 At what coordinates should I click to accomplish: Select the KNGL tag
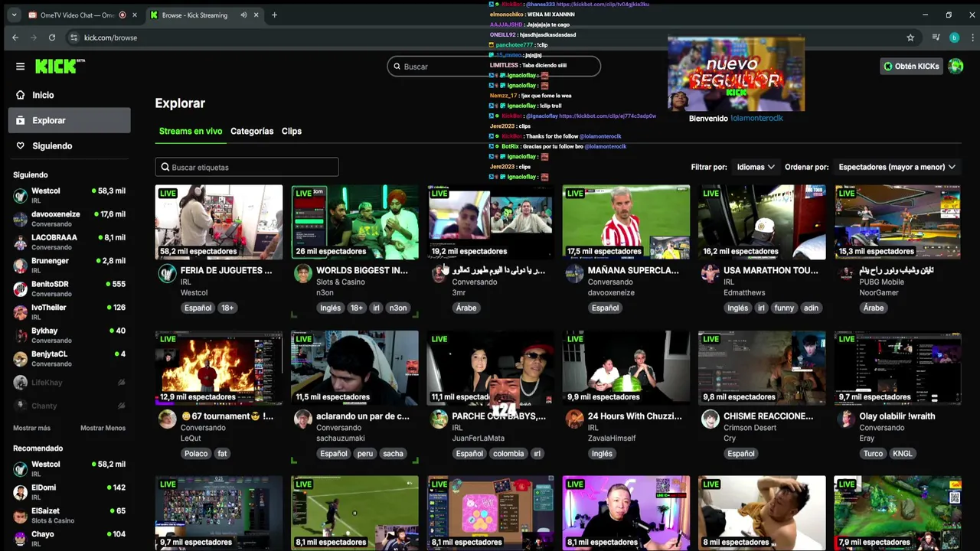point(903,453)
